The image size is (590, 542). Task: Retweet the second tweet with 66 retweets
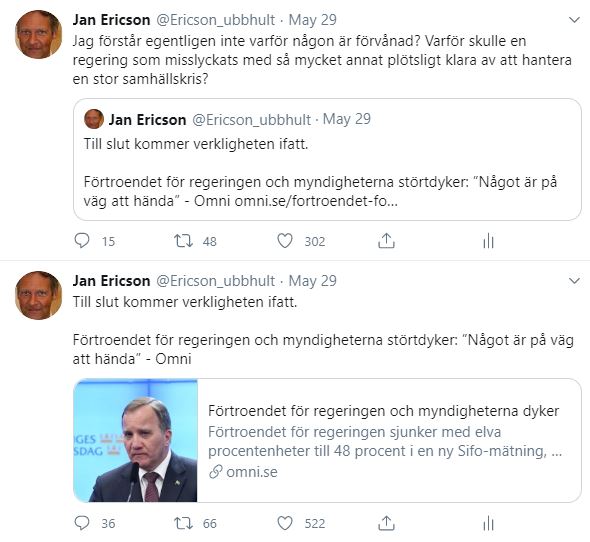click(183, 523)
